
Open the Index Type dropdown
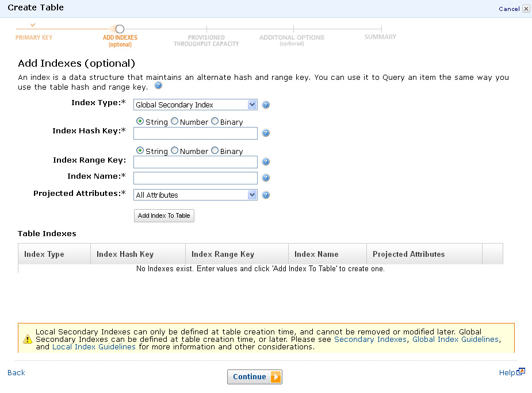[196, 105]
